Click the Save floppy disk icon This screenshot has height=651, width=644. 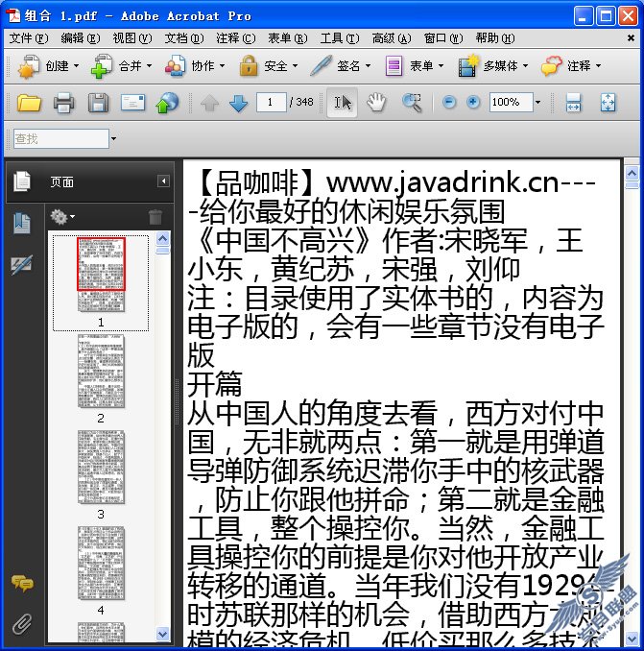pyautogui.click(x=98, y=103)
